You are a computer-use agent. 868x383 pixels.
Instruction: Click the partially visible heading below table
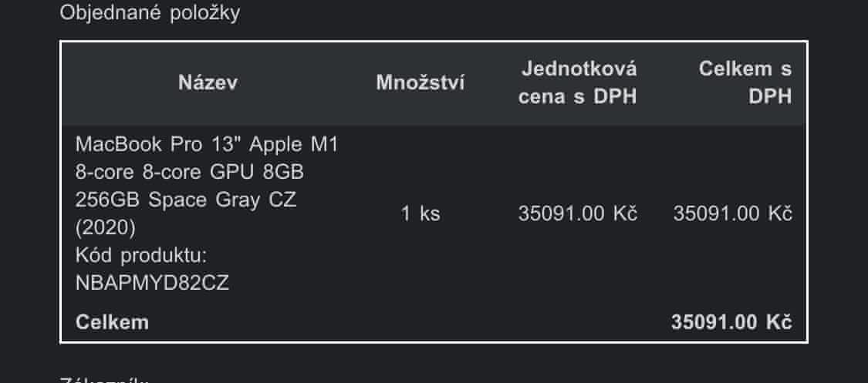click(x=104, y=378)
